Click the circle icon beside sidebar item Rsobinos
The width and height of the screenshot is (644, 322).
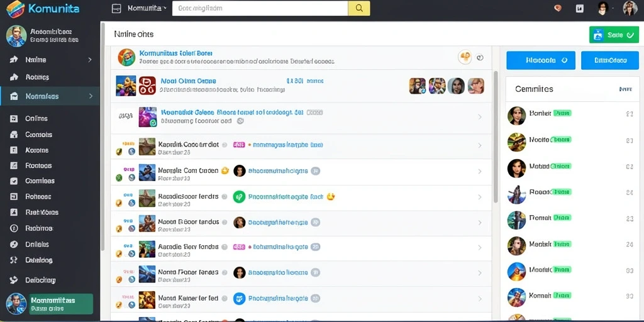click(14, 228)
